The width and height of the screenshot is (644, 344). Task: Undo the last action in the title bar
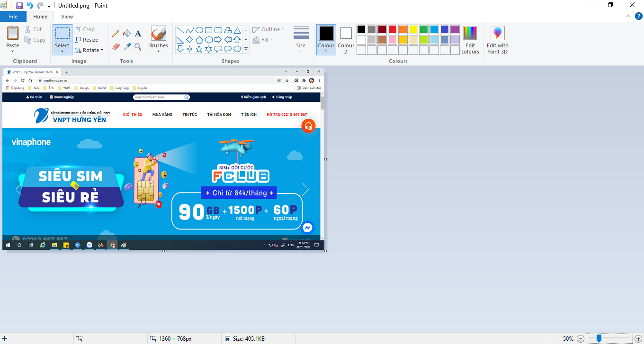pos(30,6)
